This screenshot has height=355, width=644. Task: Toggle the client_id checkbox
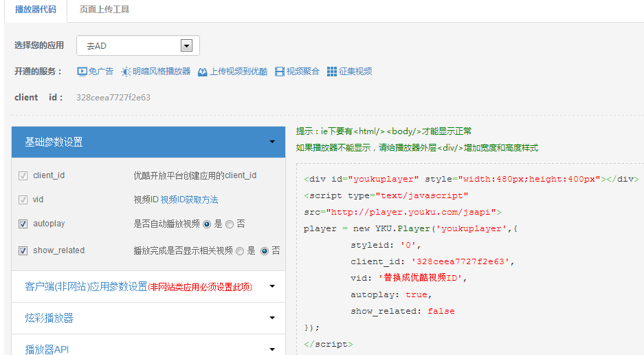point(23,175)
